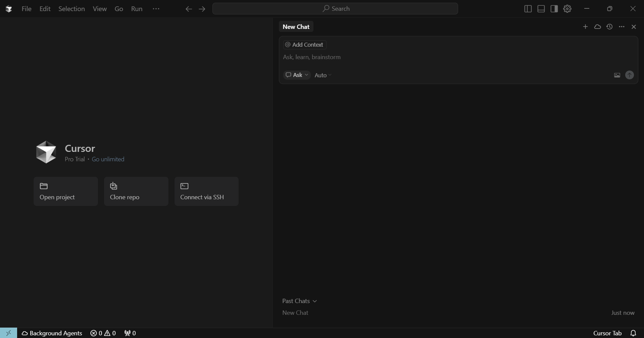Minimize the Cursor window
Image resolution: width=644 pixels, height=338 pixels.
(x=587, y=9)
